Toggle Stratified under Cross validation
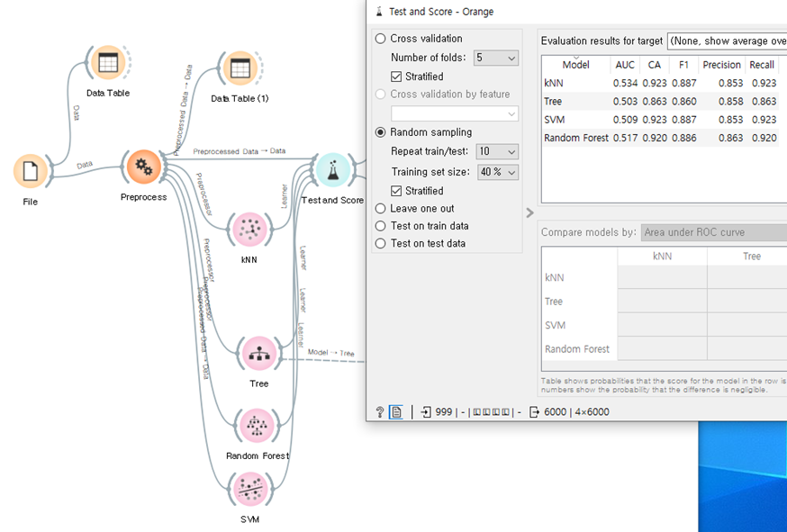The width and height of the screenshot is (787, 532). (396, 77)
